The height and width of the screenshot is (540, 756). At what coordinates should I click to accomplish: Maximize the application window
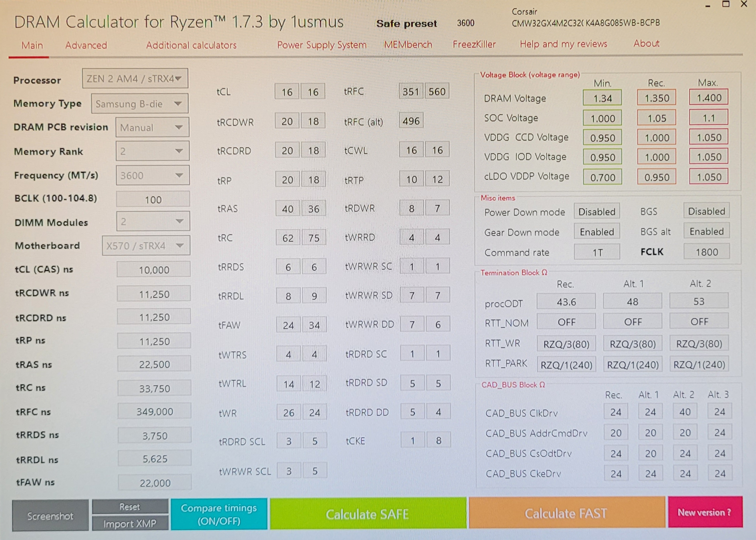[x=726, y=5]
